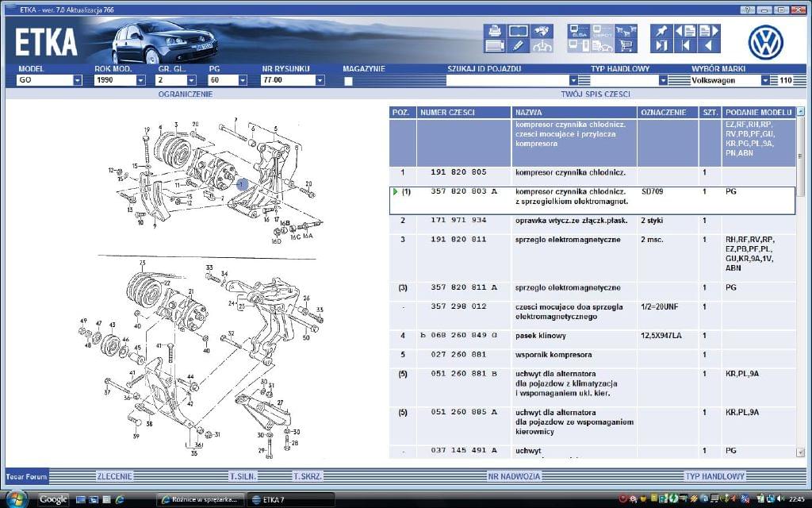Viewport: 812px width, 508px height.
Task: Click the T.SKRZ. button in the bottom bar
Action: click(x=308, y=476)
